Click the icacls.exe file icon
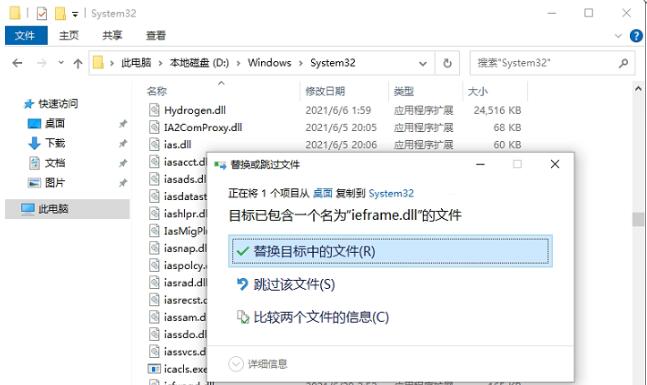This screenshot has height=385, width=647. coord(154,368)
